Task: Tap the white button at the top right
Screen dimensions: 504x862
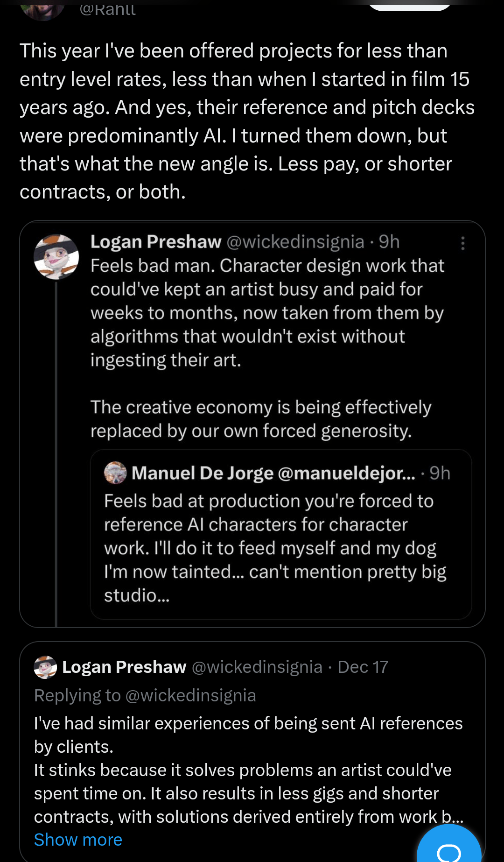Action: click(x=409, y=5)
